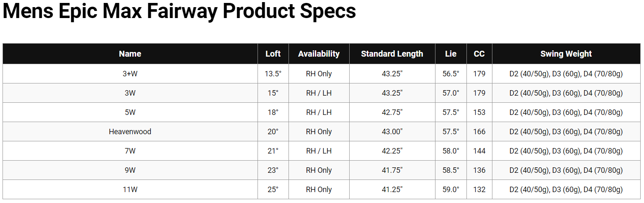Click the 7W name cell
644x203 pixels.
click(130, 151)
